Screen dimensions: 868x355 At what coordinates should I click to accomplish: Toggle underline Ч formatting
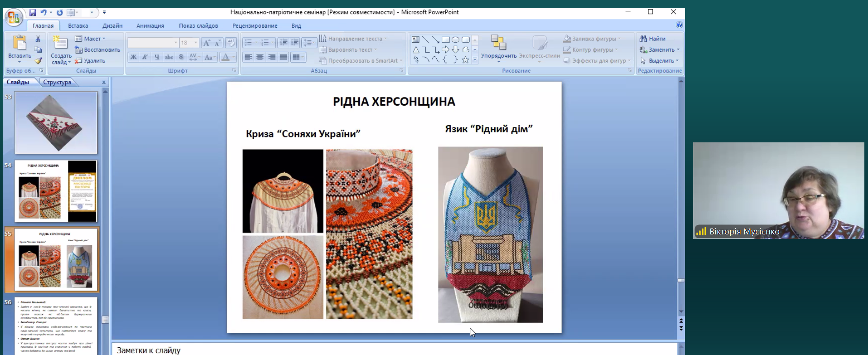(157, 57)
